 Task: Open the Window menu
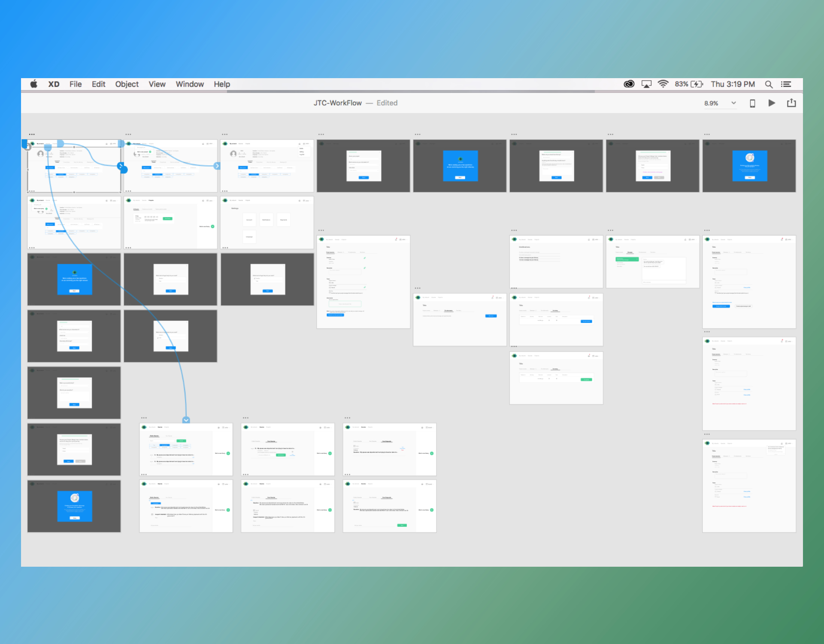190,84
